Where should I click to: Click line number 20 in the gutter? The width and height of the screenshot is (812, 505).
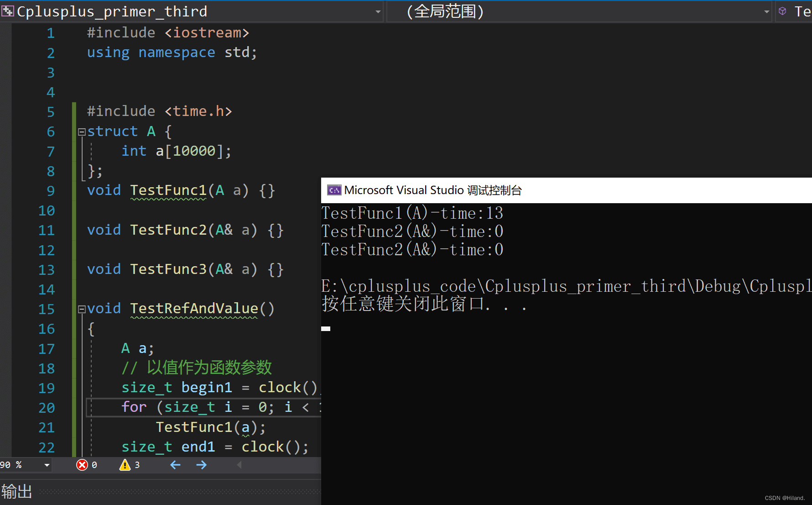point(47,407)
